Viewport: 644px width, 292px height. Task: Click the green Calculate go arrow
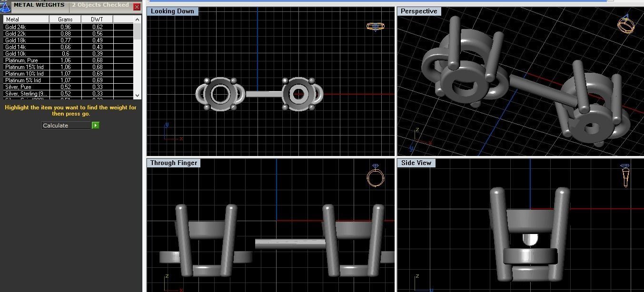click(96, 125)
